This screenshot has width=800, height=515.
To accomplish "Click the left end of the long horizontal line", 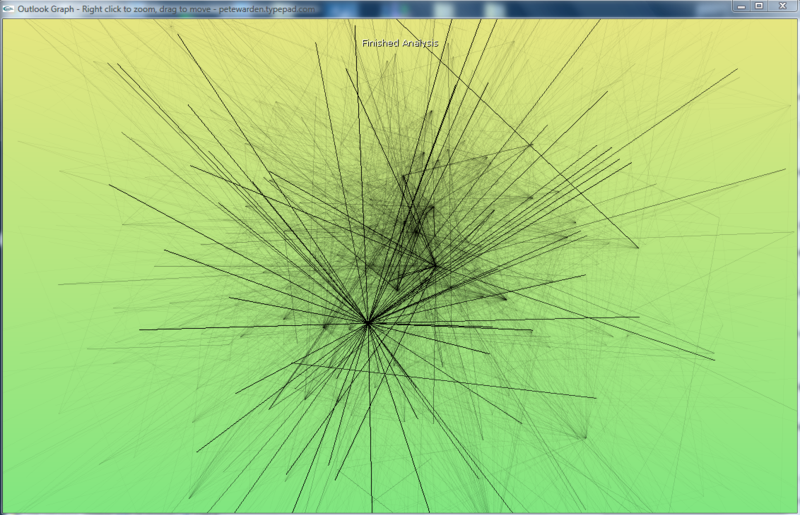I will pos(140,329).
